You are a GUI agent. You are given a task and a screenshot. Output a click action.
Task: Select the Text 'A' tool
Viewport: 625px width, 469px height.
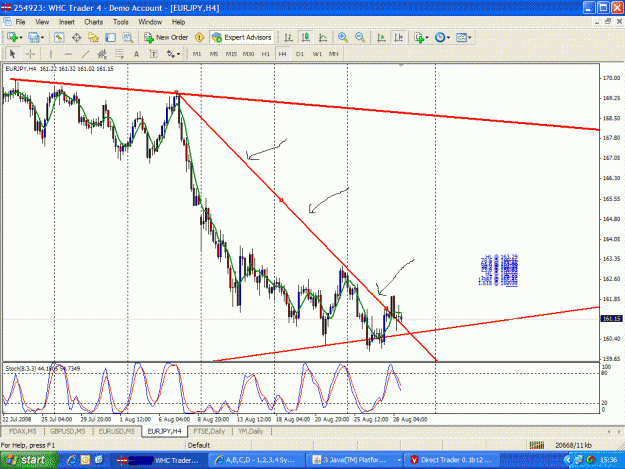coord(136,54)
